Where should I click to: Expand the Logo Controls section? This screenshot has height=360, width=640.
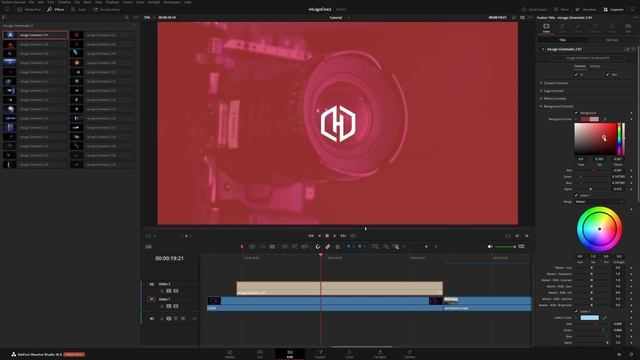pos(553,91)
